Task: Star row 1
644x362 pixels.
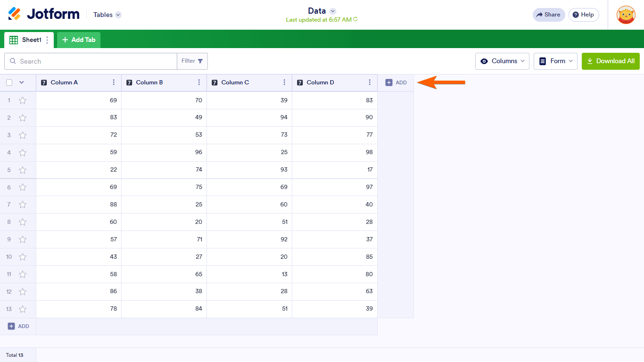Action: tap(23, 100)
